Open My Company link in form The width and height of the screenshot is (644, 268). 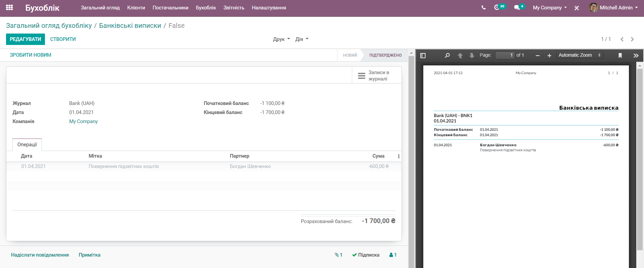(x=84, y=121)
